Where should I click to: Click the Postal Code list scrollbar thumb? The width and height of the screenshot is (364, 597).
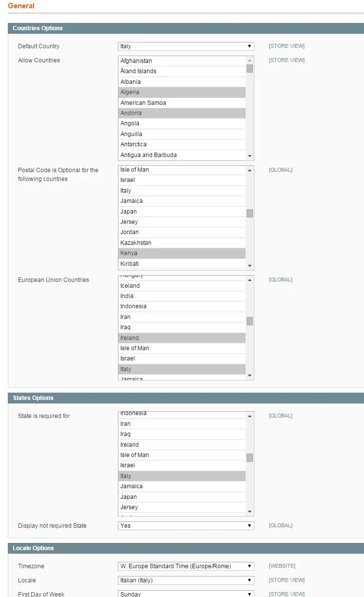[x=250, y=213]
